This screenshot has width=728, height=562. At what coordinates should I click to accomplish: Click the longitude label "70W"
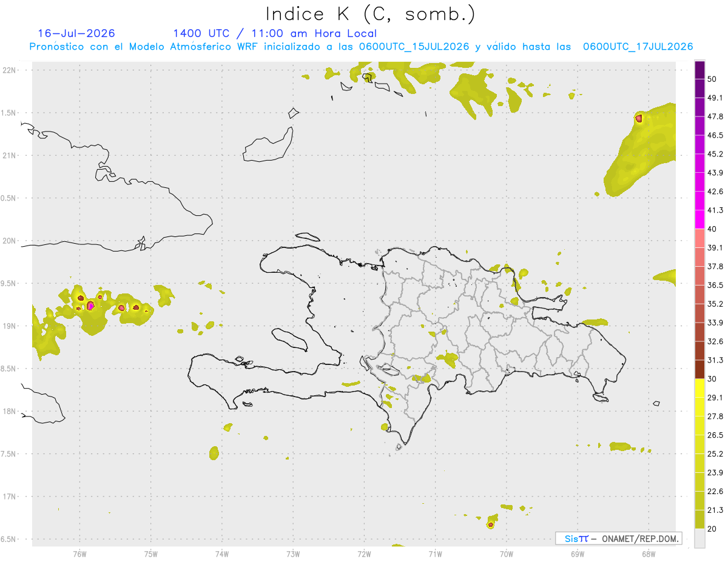pyautogui.click(x=507, y=554)
